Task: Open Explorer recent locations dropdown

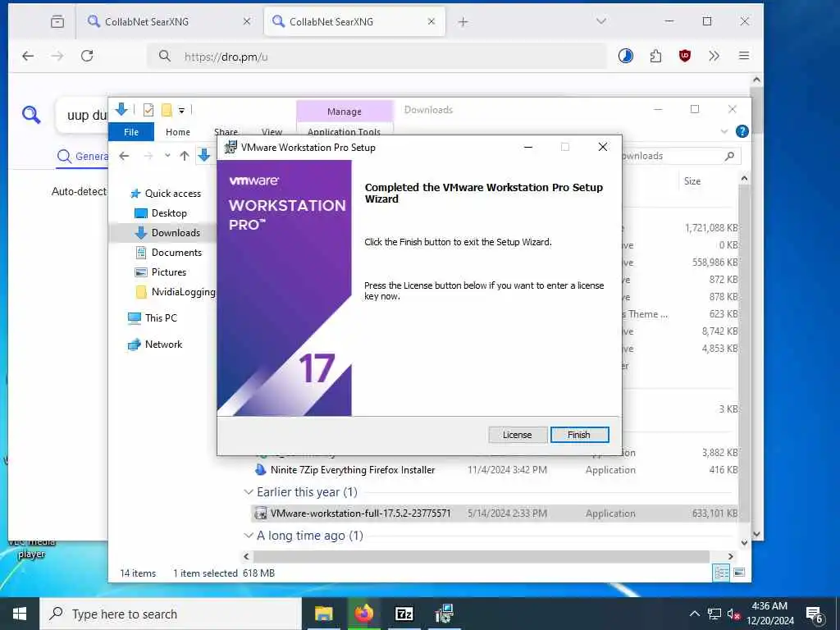Action: 167,156
